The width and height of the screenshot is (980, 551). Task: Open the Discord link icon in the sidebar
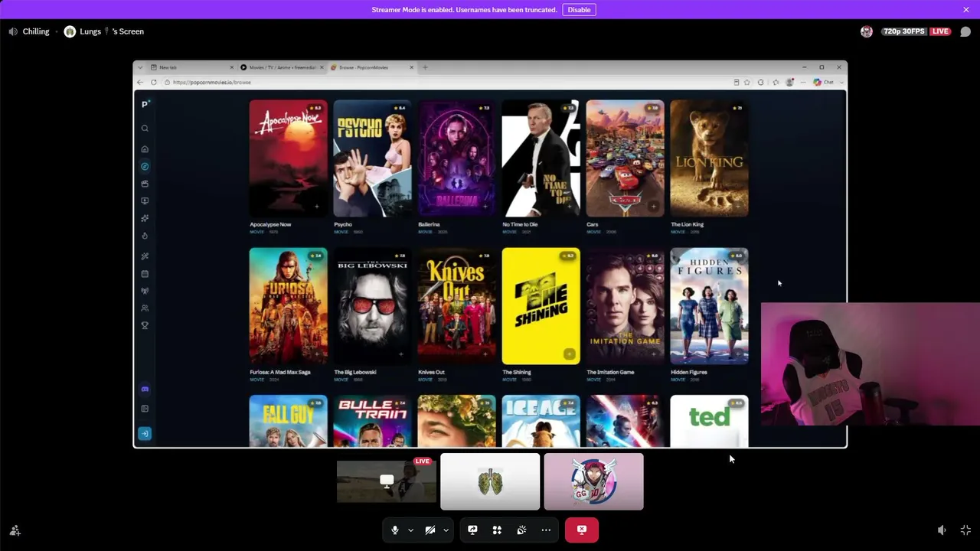145,389
